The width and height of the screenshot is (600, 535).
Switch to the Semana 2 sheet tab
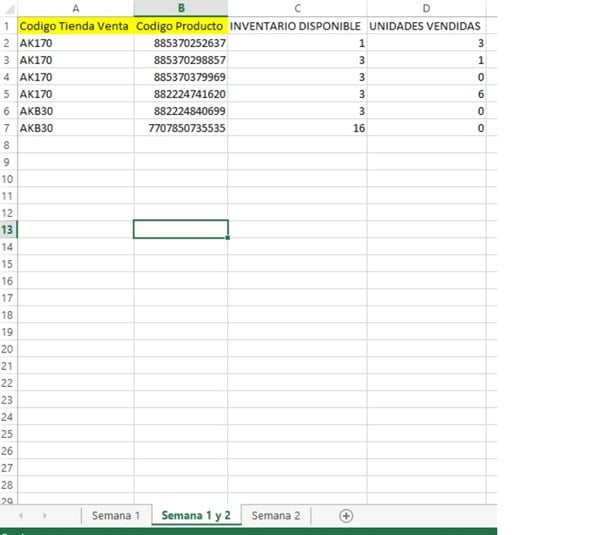pos(276,515)
